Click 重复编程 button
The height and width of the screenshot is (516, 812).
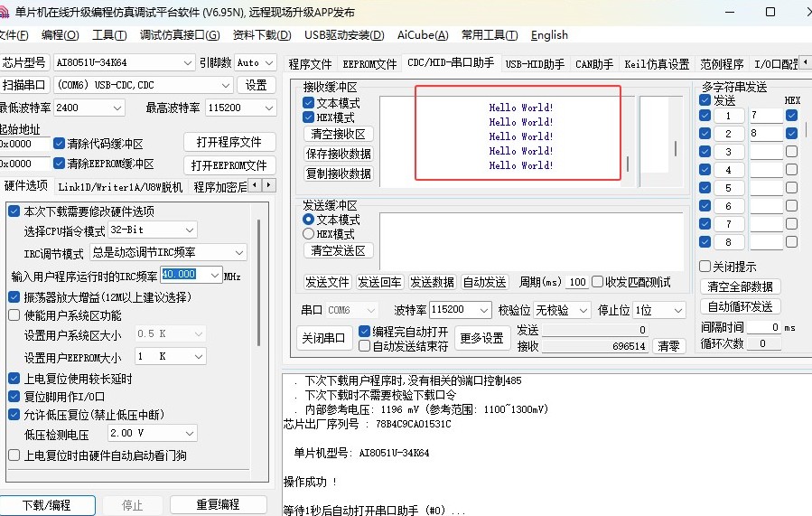coord(218,504)
